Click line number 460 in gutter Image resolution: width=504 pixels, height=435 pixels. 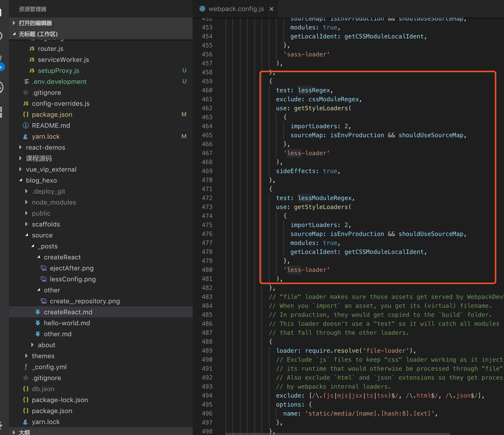click(x=207, y=90)
